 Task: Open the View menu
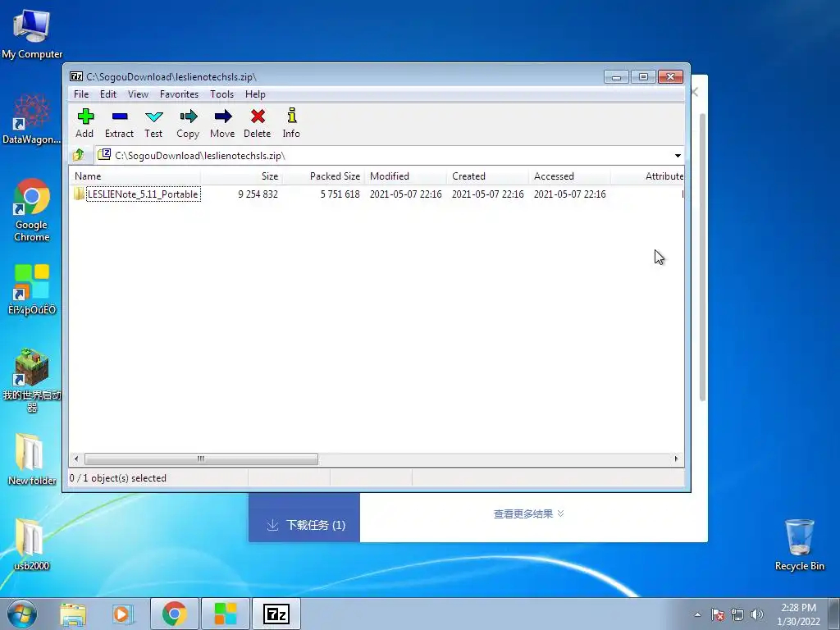[138, 94]
